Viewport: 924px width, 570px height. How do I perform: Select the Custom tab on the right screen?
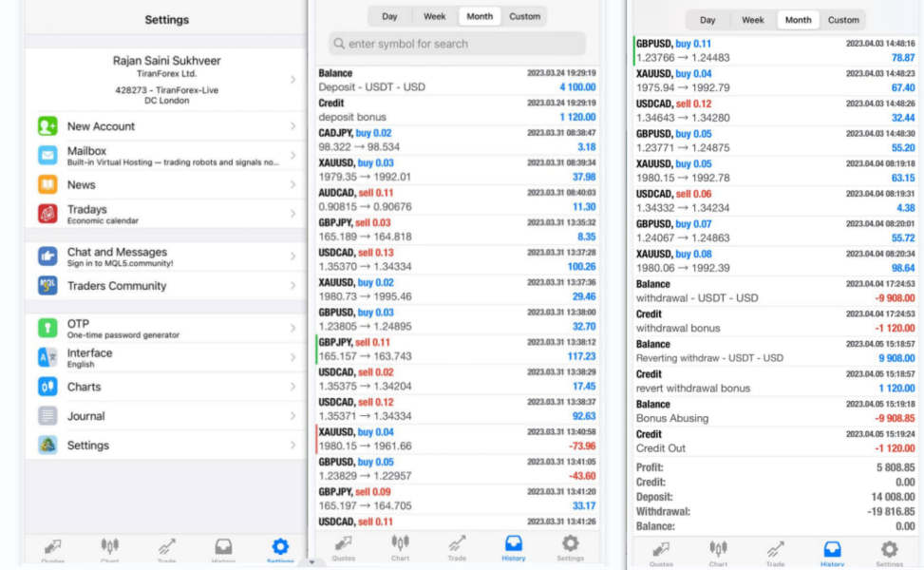coord(843,20)
